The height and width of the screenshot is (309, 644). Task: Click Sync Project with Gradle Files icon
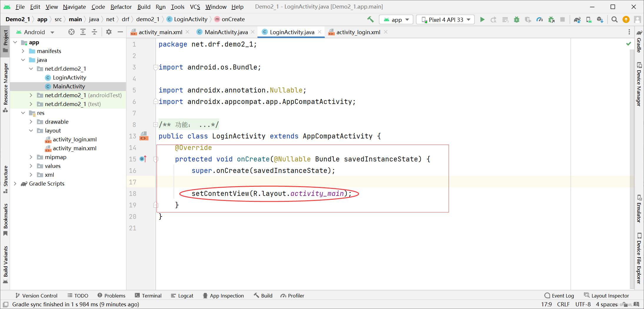577,19
